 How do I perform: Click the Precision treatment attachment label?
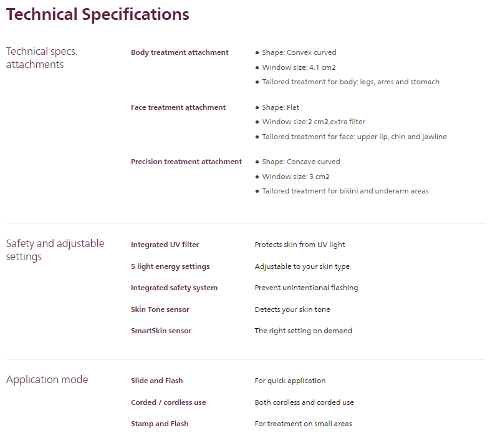pos(186,162)
